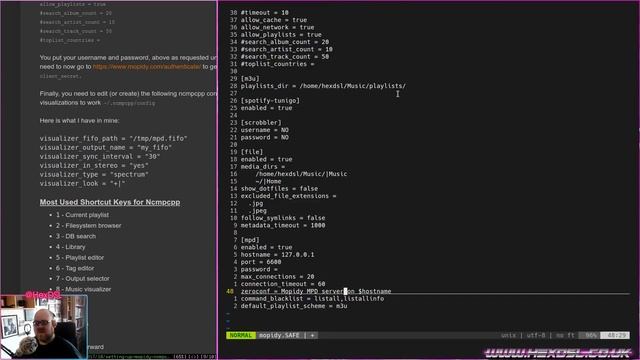Viewport: 640px width, 360px height.
Task: Select '1 - Current playlist' list item
Action: 82,215
